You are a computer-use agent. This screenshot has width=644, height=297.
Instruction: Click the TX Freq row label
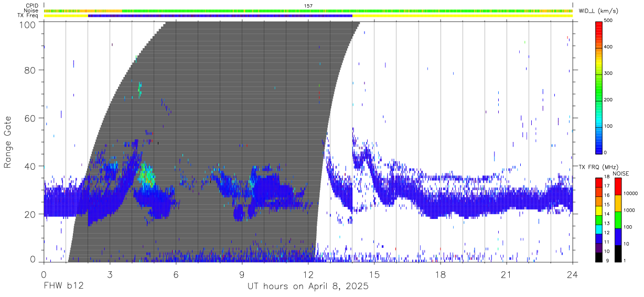pyautogui.click(x=28, y=16)
